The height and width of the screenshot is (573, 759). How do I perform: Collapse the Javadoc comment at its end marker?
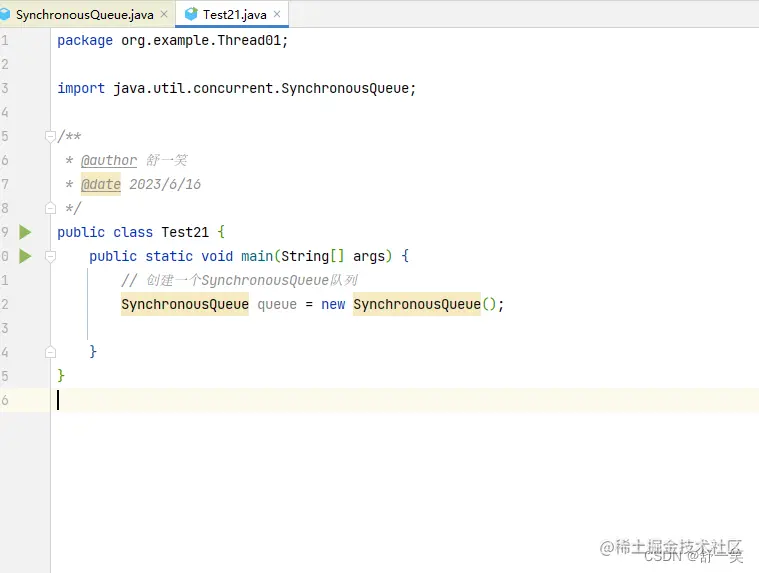(x=50, y=209)
